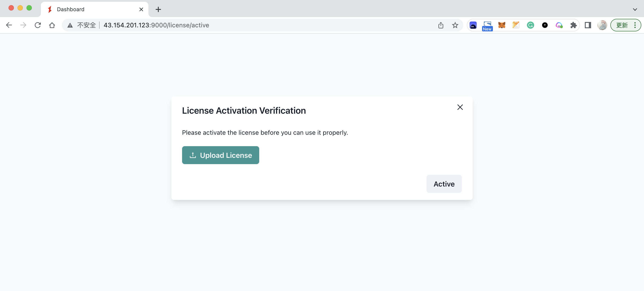
Task: Click the browser forward arrow
Action: point(23,25)
